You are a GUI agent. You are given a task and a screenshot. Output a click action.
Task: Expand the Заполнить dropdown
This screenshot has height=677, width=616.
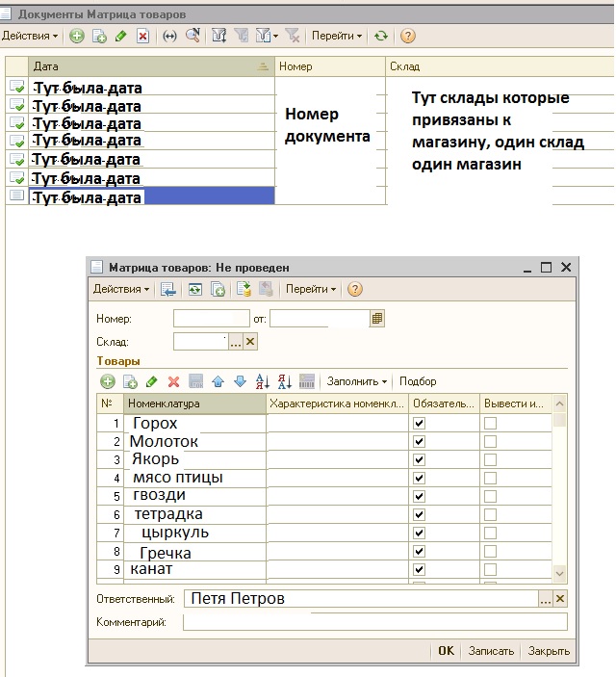[x=357, y=381]
